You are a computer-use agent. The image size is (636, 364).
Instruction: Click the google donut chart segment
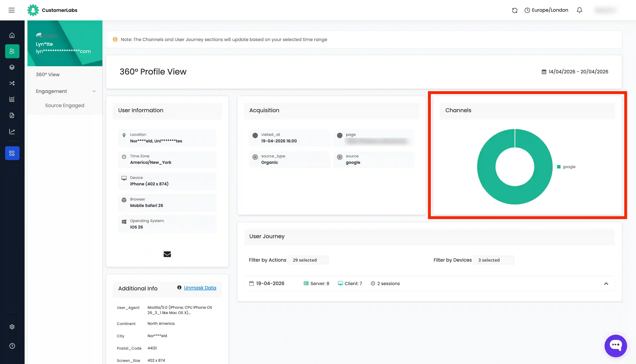pyautogui.click(x=486, y=167)
